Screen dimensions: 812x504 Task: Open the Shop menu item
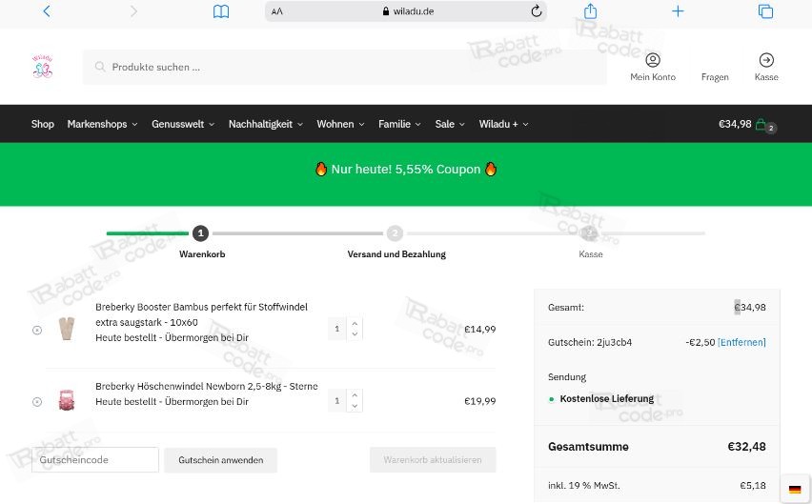[43, 124]
